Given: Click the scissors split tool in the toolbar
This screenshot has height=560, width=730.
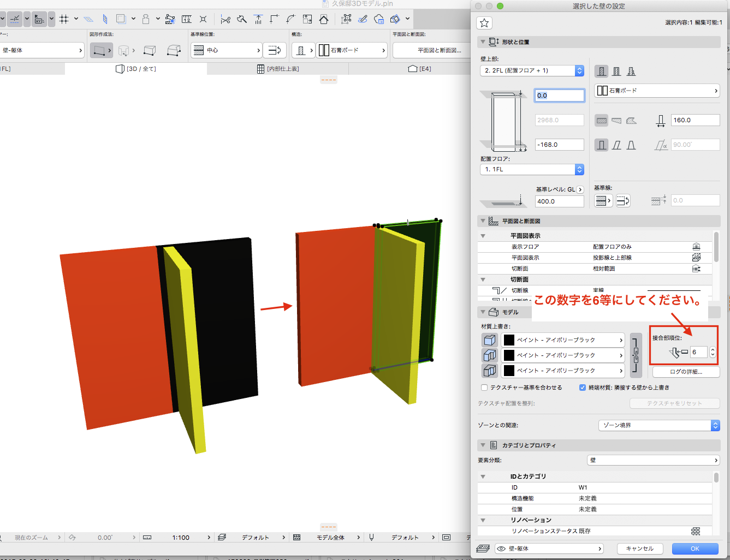Looking at the screenshot, I should click(x=225, y=20).
